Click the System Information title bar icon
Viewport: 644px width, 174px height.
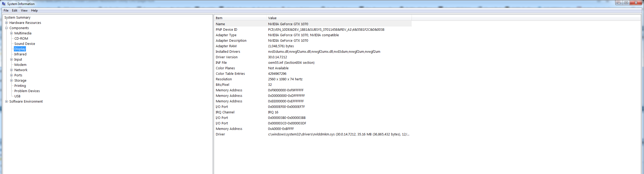click(x=4, y=4)
